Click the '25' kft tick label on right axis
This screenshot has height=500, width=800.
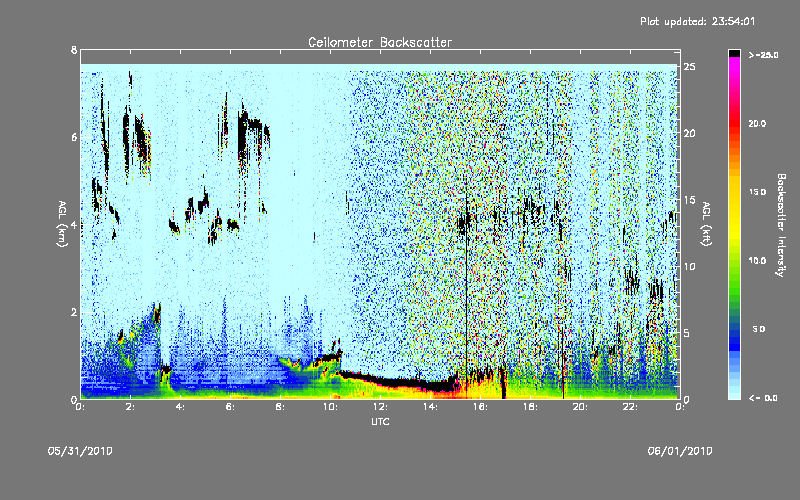689,67
